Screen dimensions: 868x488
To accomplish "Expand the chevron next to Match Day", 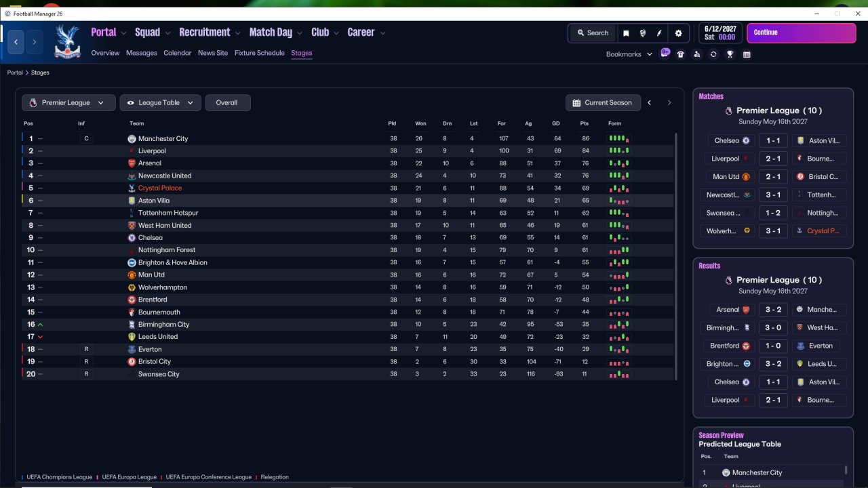I will (300, 33).
